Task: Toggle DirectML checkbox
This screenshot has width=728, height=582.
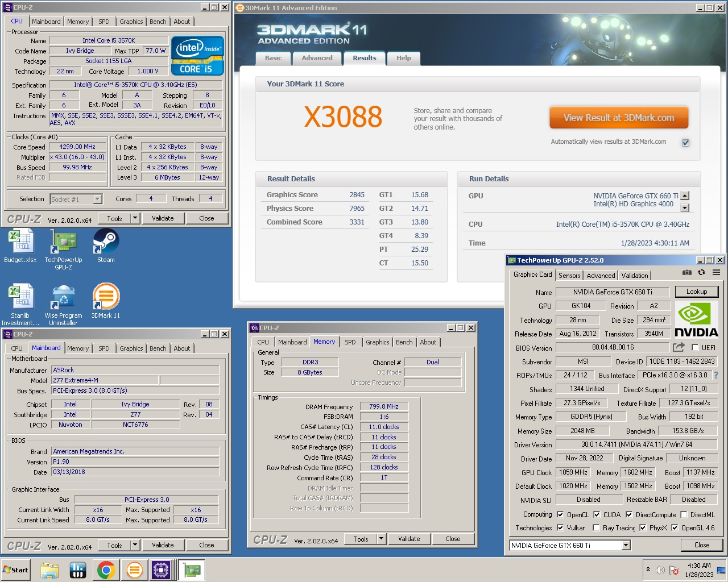Action: click(684, 514)
